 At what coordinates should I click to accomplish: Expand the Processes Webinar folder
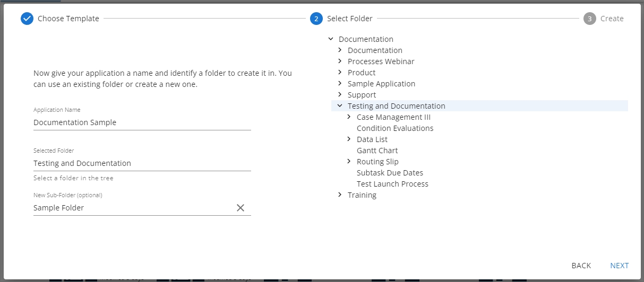coord(340,61)
